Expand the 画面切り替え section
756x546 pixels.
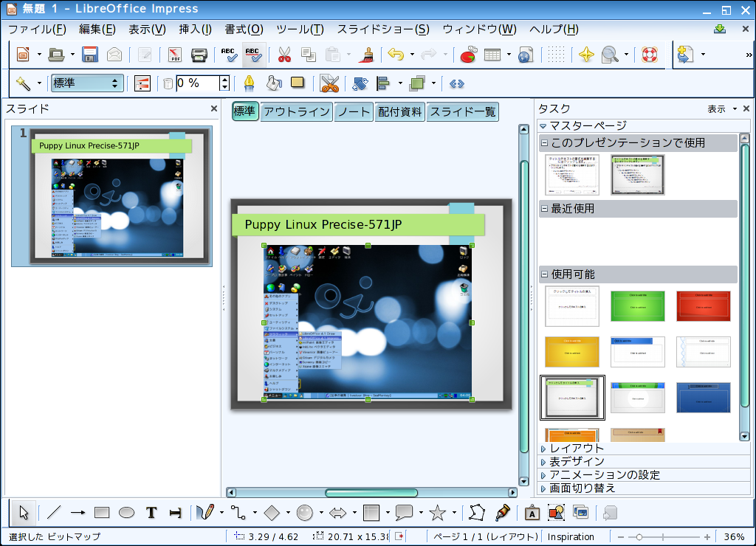pos(543,488)
